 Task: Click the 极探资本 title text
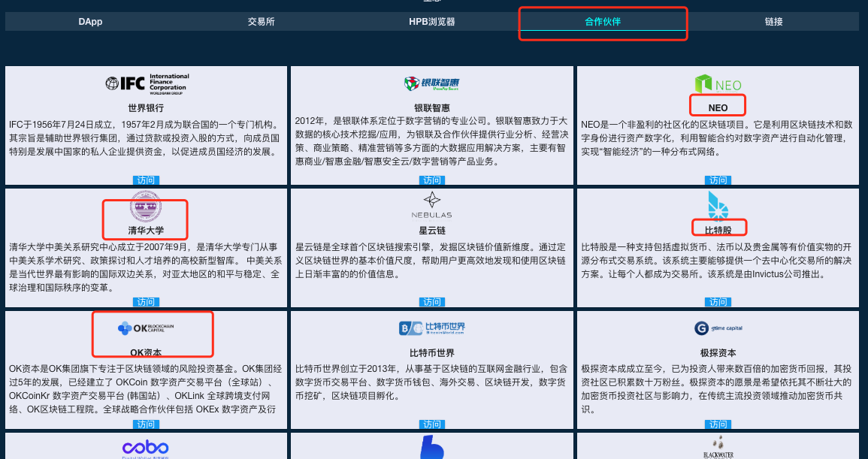[718, 352]
